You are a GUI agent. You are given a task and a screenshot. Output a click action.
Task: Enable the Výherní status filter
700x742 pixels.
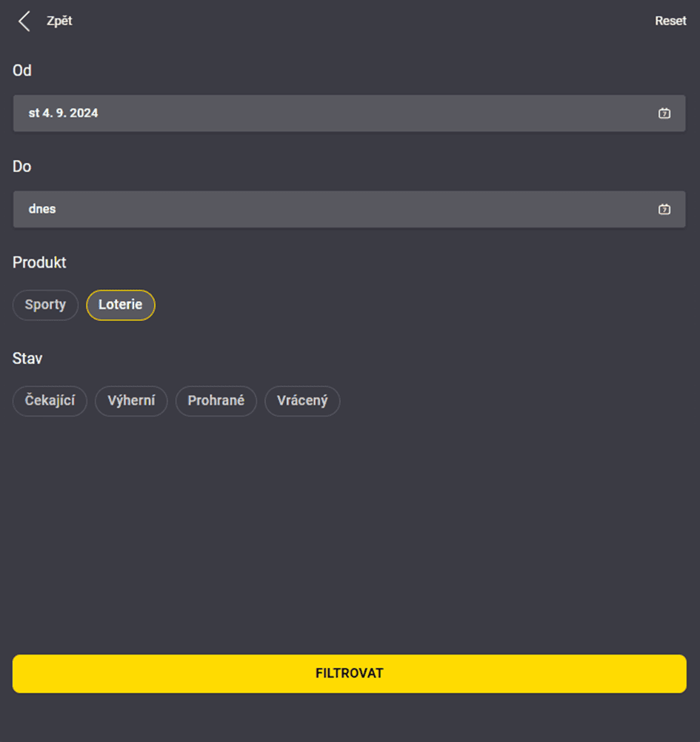pyautogui.click(x=131, y=401)
